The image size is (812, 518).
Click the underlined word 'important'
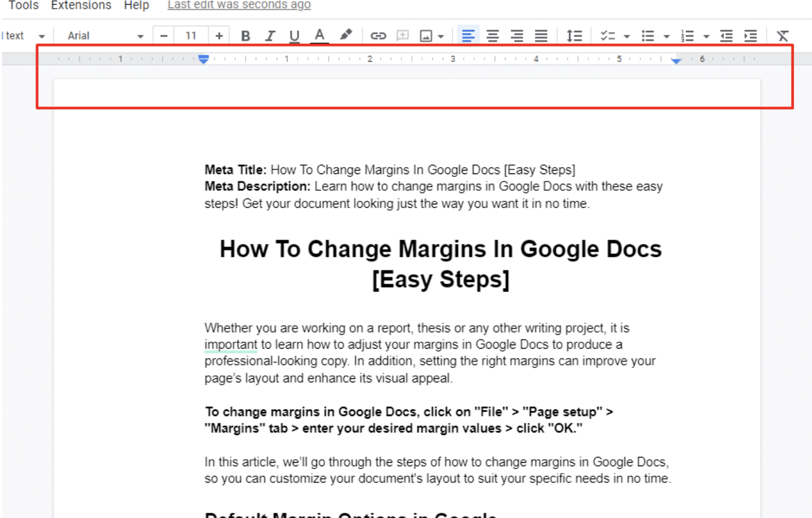tap(231, 345)
